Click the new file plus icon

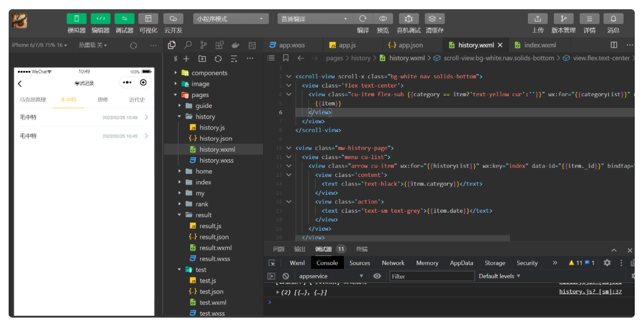pos(186,59)
